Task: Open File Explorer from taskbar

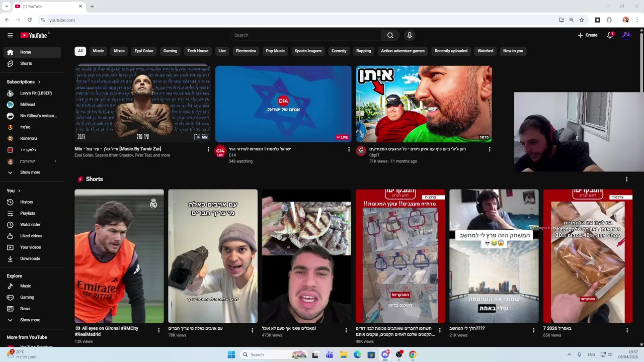Action: (344, 354)
